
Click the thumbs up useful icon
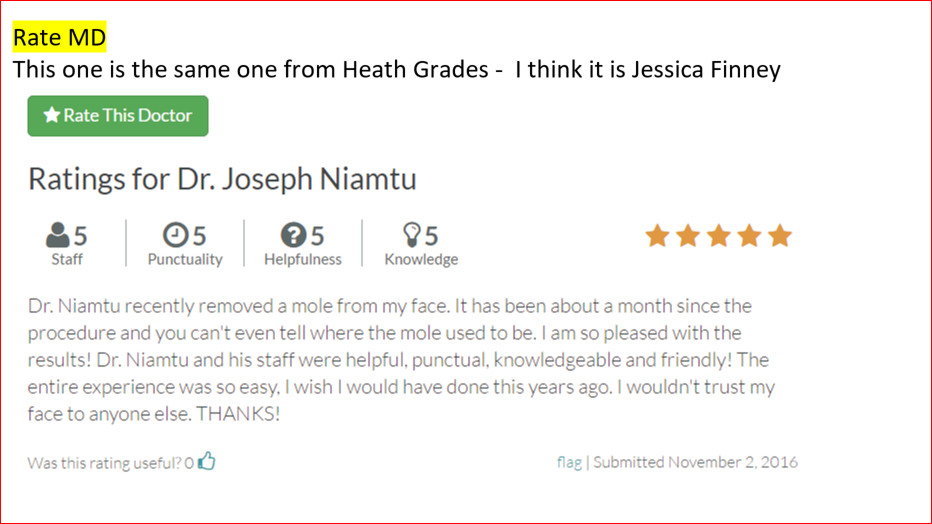click(x=207, y=460)
